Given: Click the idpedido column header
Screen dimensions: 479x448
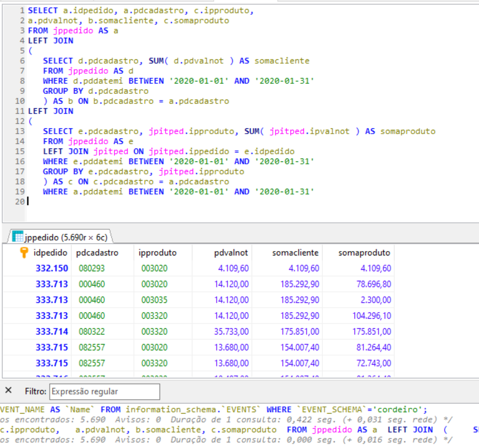Looking at the screenshot, I should [x=50, y=253].
